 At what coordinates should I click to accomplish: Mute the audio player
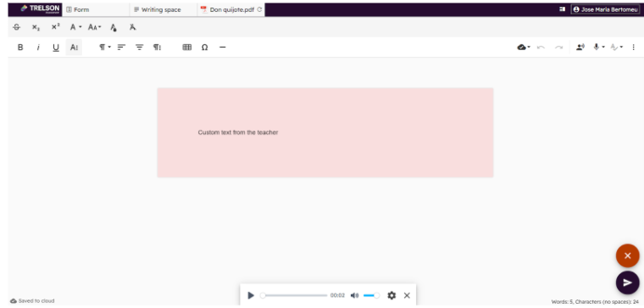pyautogui.click(x=354, y=295)
